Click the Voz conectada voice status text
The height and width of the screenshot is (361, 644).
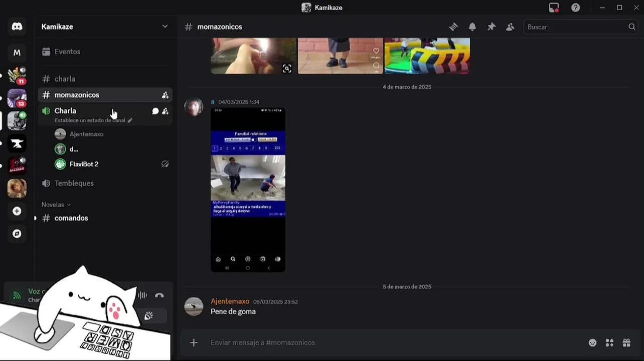coord(38,291)
